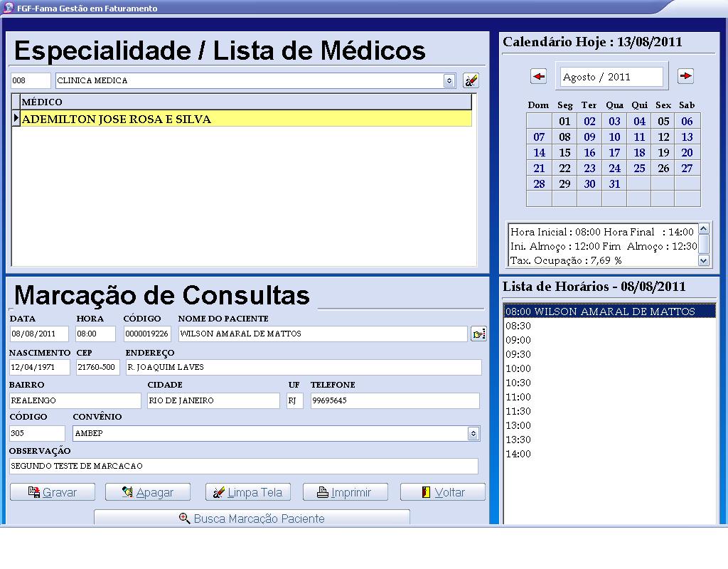Click the BAIRRO field REALENGO
Image resolution: width=728 pixels, height=569 pixels.
pos(75,400)
